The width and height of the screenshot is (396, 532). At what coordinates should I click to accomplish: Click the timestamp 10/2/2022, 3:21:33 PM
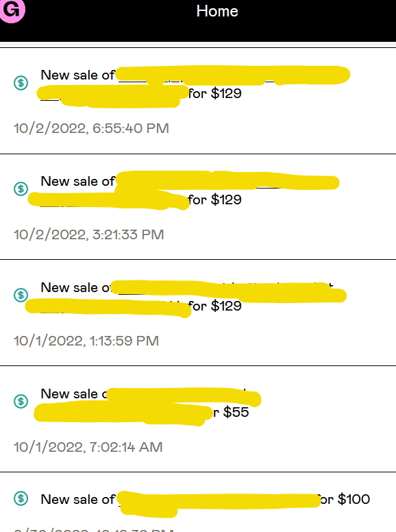(89, 234)
